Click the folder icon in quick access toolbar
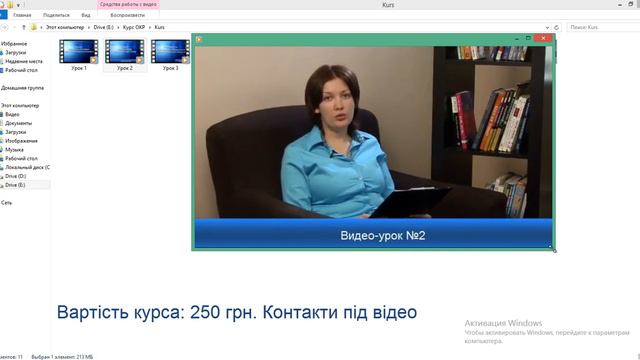The height and width of the screenshot is (360, 640). pyautogui.click(x=10, y=4)
